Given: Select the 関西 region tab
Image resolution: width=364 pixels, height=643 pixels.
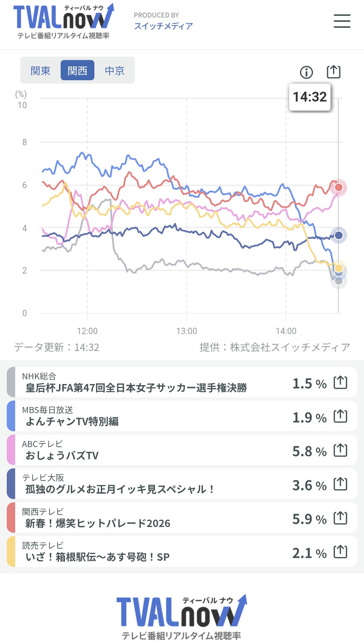Looking at the screenshot, I should pos(77,70).
